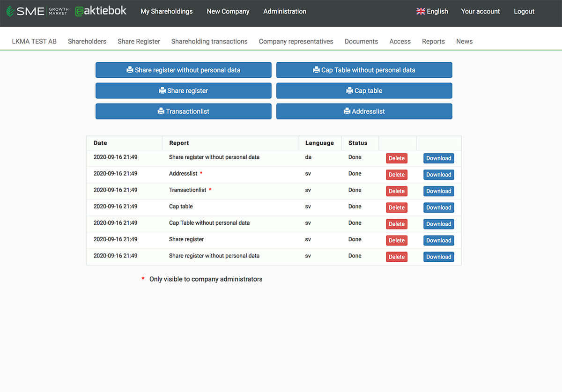Viewport: 562px width, 392px height.
Task: Delete the Share register report row
Action: pos(397,240)
